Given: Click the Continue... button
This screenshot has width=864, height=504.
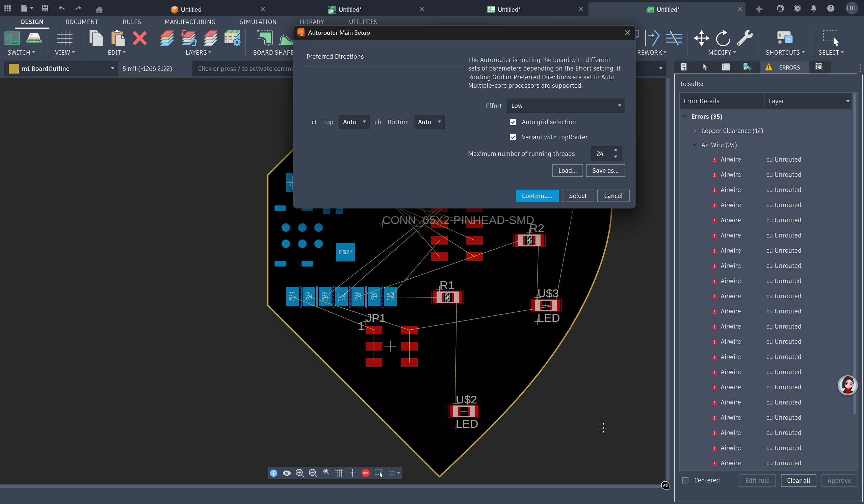Looking at the screenshot, I should pyautogui.click(x=536, y=196).
